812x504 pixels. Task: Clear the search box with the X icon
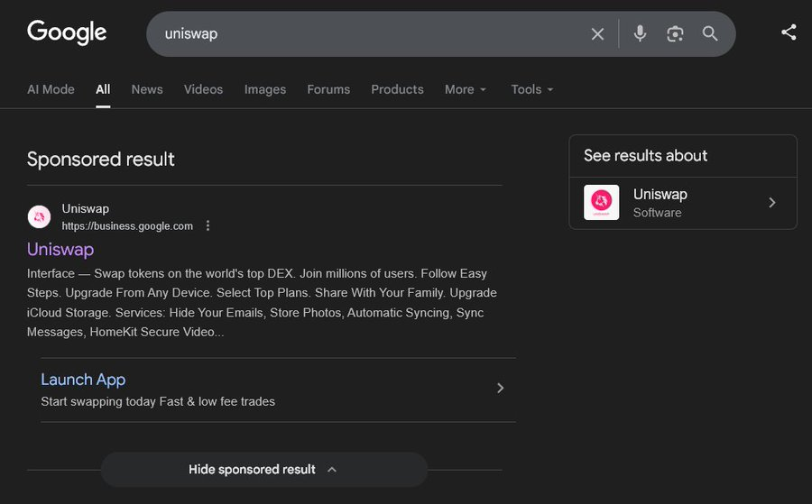[x=597, y=34]
